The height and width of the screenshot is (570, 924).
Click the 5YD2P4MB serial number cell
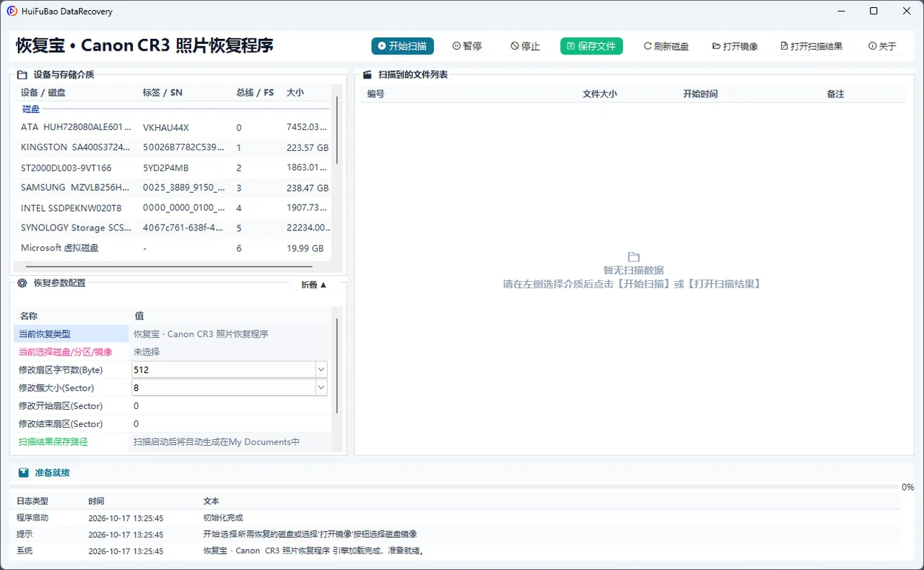coord(165,168)
